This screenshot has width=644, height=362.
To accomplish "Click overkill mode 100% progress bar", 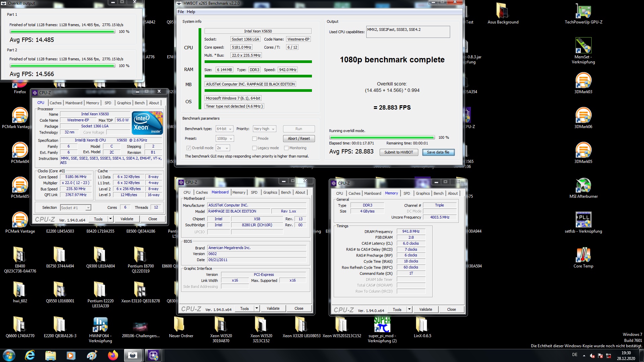I will (382, 137).
